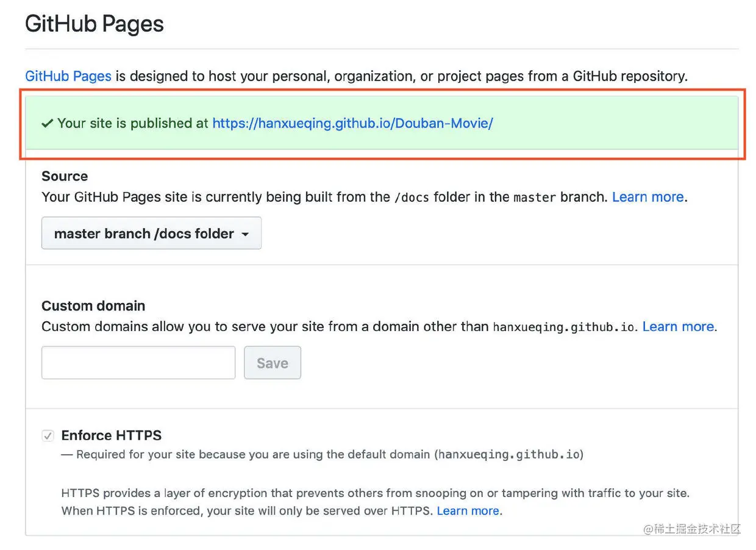This screenshot has height=550, width=756.
Task: Open the master branch /docs folder dropdown
Action: click(x=151, y=234)
